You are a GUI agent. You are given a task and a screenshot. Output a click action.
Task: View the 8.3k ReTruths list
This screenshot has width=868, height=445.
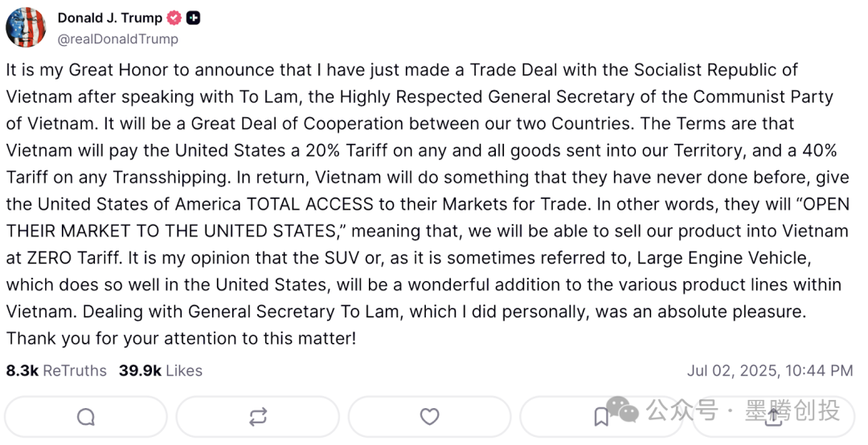coord(56,370)
